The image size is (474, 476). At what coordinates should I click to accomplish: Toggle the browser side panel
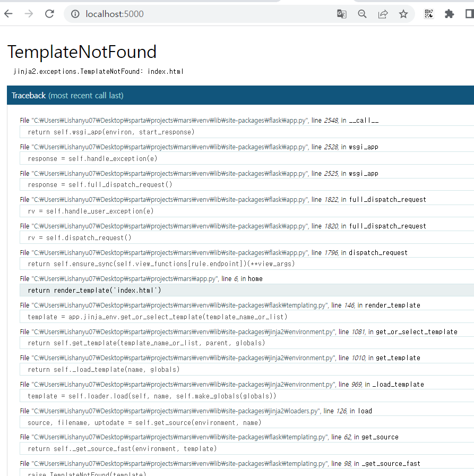[x=469, y=14]
